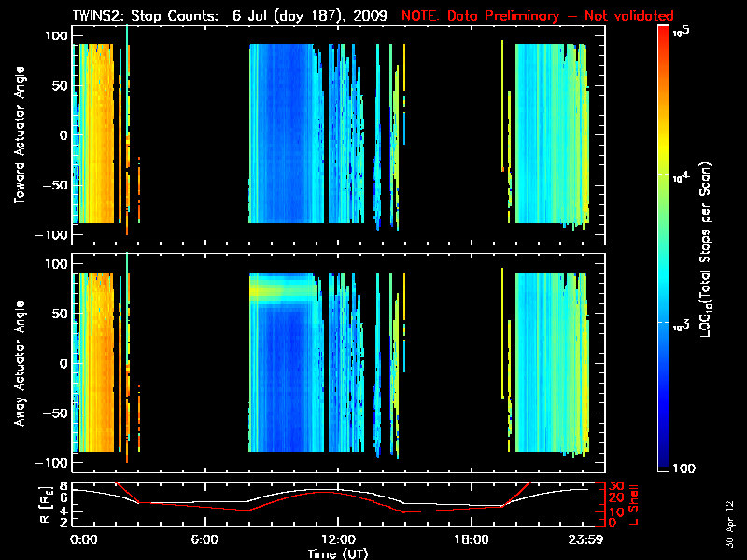Click the '18:00' time tick label
The height and width of the screenshot is (560, 747).
click(x=472, y=539)
